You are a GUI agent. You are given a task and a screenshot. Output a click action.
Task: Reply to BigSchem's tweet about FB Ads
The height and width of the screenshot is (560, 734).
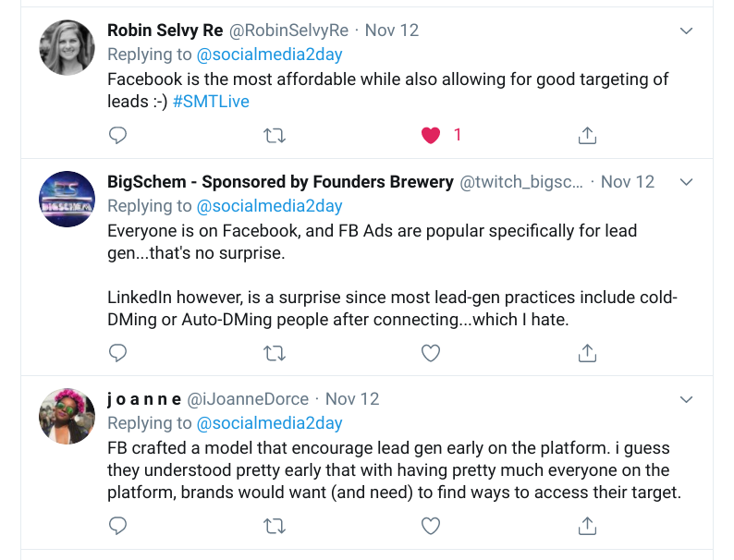[x=117, y=352]
